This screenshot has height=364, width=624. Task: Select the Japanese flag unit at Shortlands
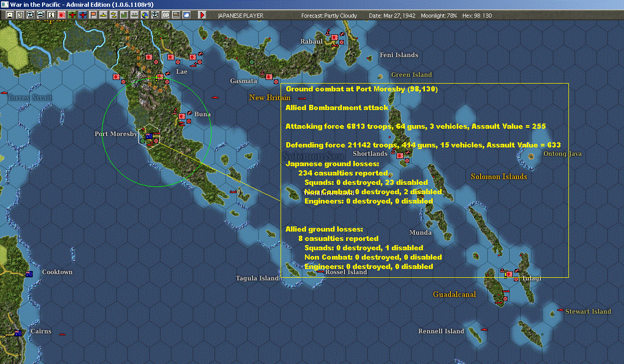coord(400,155)
